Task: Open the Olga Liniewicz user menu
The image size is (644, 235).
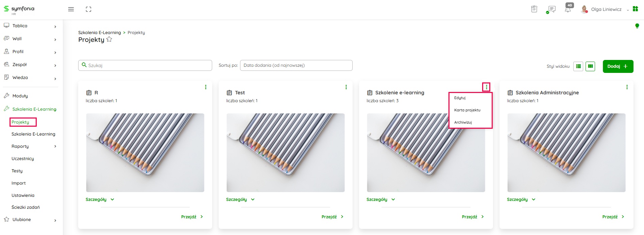Action: tap(606, 10)
